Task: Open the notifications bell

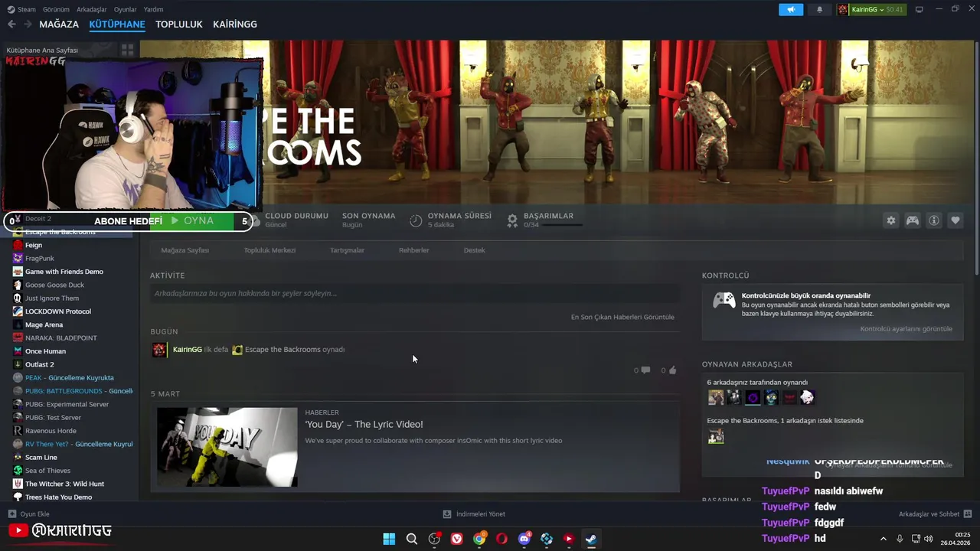Action: point(820,9)
